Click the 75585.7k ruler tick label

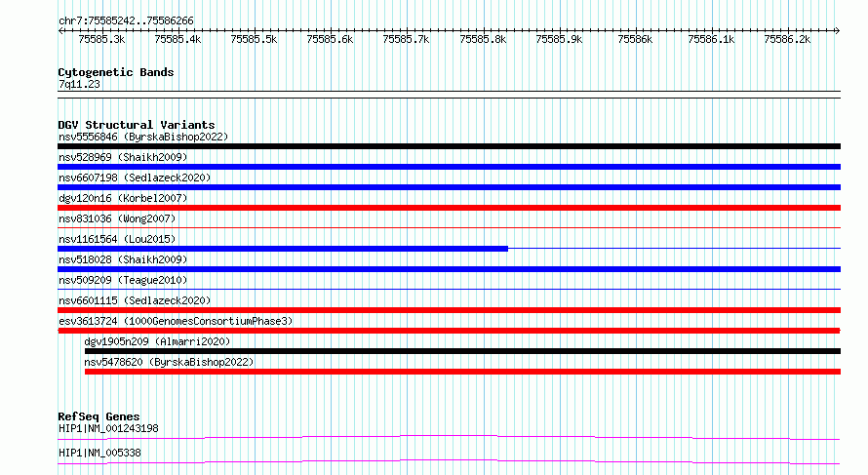[406, 39]
